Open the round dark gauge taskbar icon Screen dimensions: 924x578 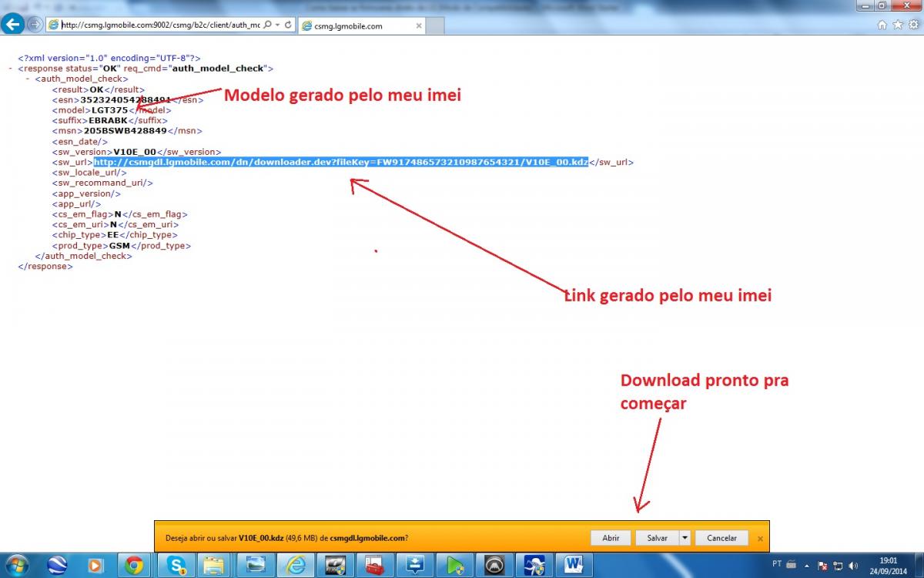[496, 565]
